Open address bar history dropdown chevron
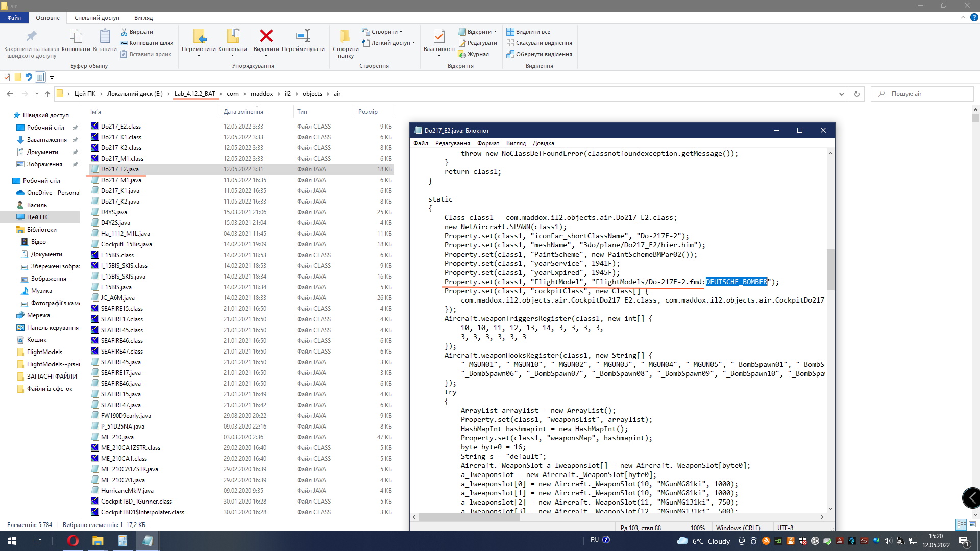 pos(841,94)
